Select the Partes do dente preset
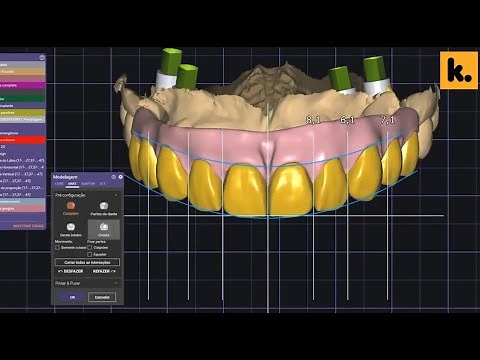 pyautogui.click(x=104, y=209)
